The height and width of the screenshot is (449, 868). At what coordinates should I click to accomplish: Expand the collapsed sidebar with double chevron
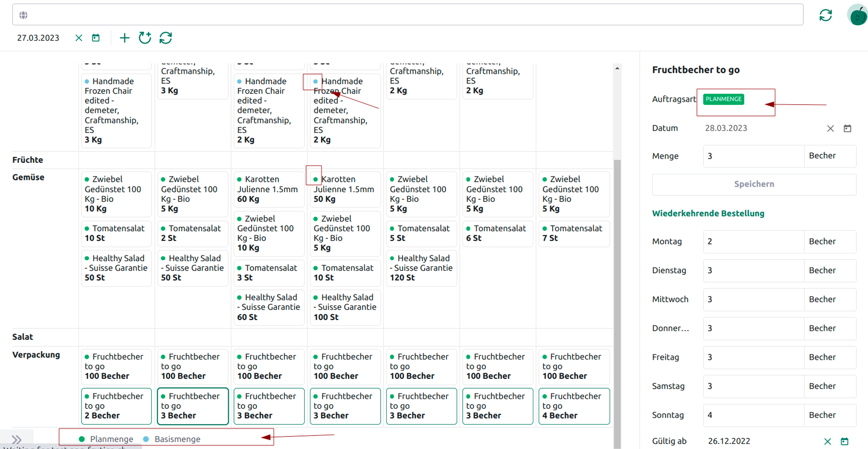click(16, 439)
